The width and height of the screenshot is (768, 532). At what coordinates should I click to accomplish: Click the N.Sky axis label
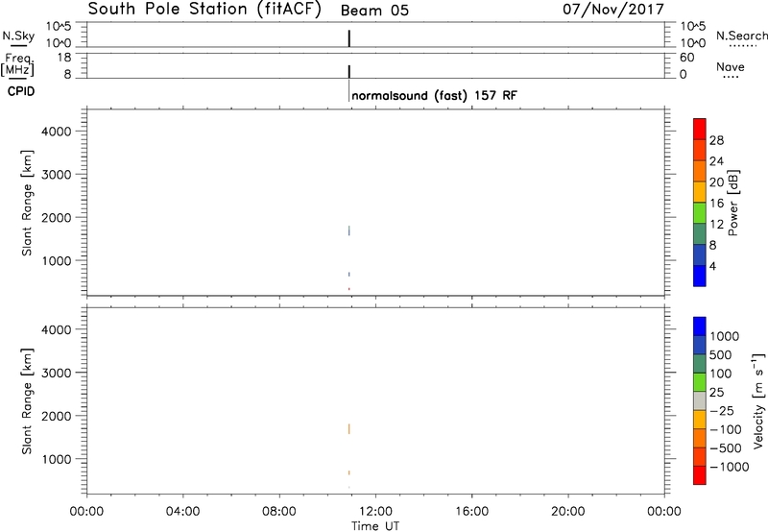[18, 36]
